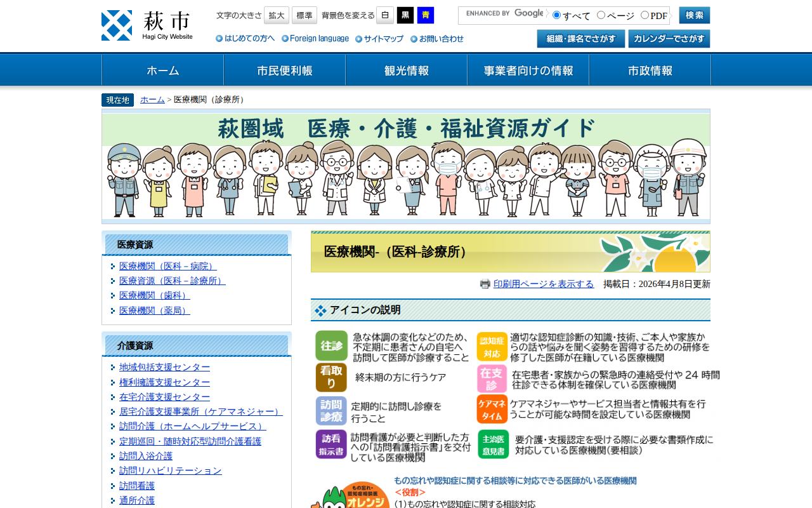Open the 市民便利帳 navigation tab
The height and width of the screenshot is (508, 812).
[x=285, y=70]
